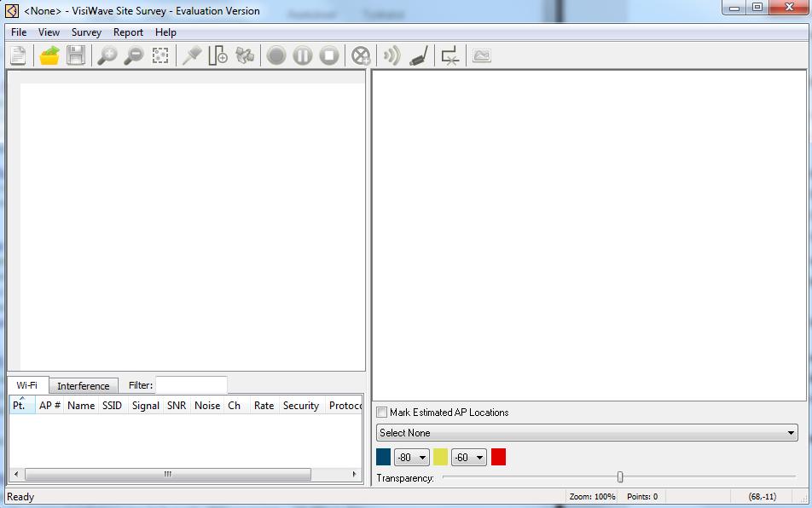Open the -80 threshold dropdown
The image size is (812, 508).
click(412, 458)
